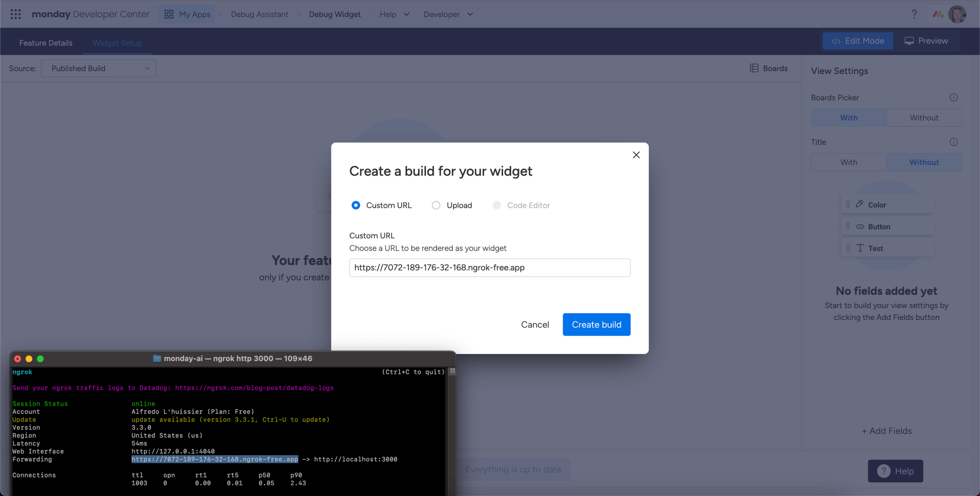
Task: Click the monday Developer Center logo
Action: pos(90,14)
